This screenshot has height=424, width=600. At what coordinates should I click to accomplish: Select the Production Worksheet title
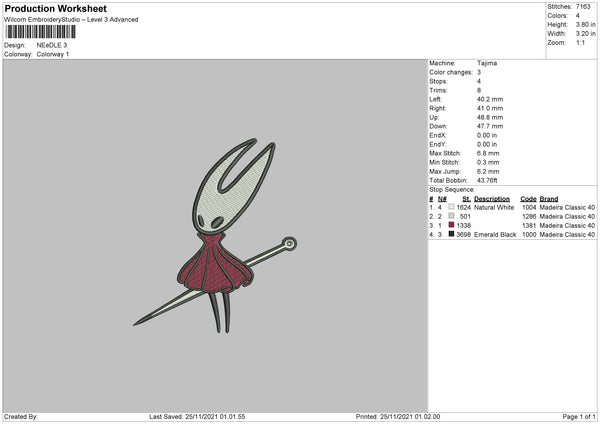tap(55, 8)
